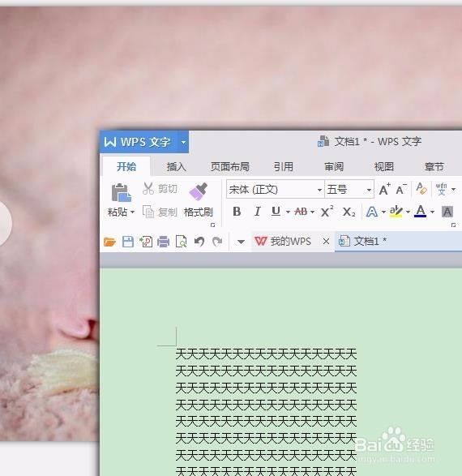Click the WPS 文字 application menu button
This screenshot has height=476, width=462.
pos(139,142)
